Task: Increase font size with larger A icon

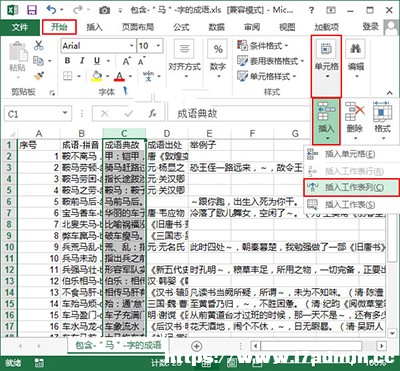Action: point(126,61)
